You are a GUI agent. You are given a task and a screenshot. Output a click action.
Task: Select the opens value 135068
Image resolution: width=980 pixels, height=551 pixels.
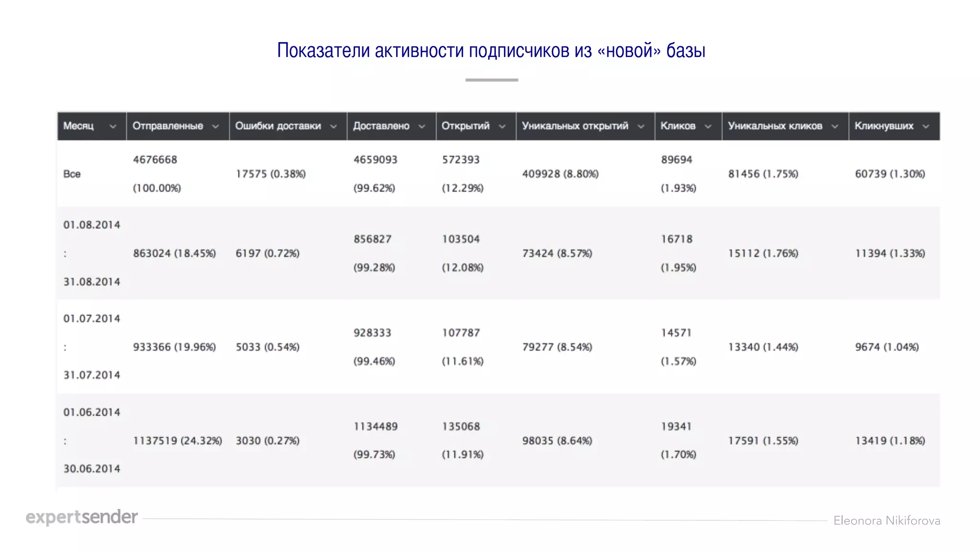pos(461,427)
